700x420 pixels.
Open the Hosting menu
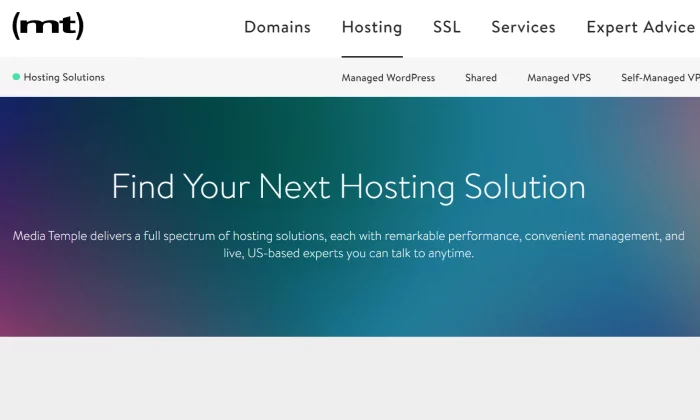372,27
